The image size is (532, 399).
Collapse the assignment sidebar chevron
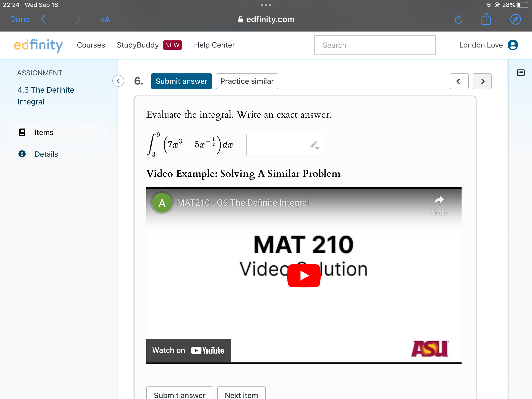(118, 81)
